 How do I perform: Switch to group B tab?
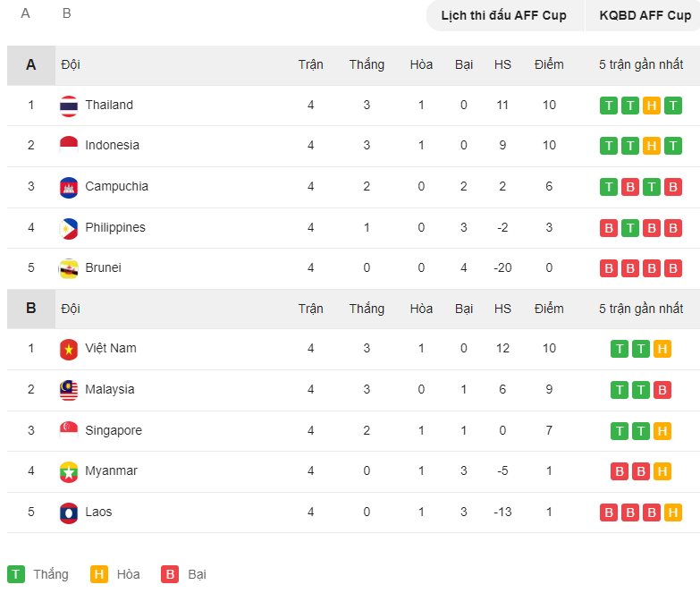(x=66, y=13)
